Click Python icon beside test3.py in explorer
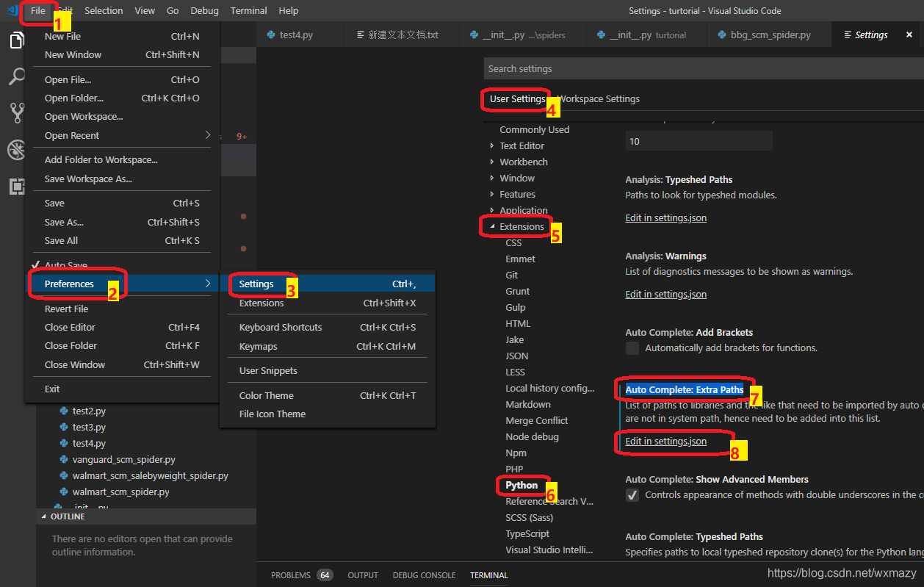 [64, 428]
